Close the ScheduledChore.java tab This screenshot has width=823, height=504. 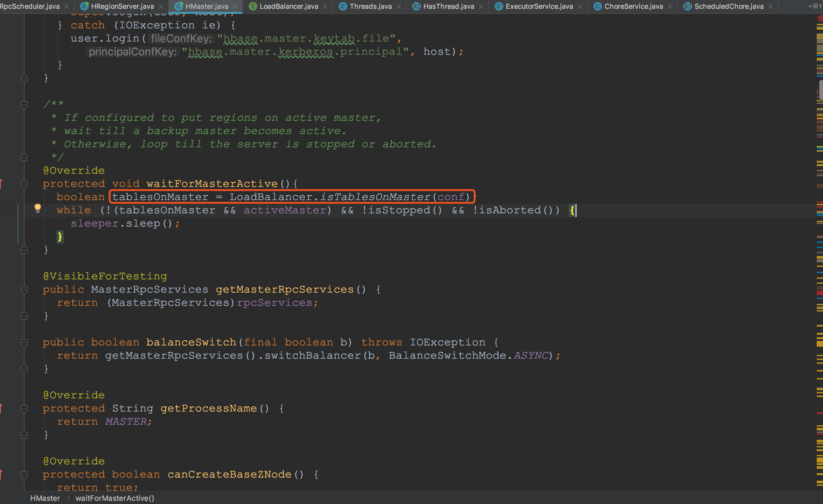point(770,6)
